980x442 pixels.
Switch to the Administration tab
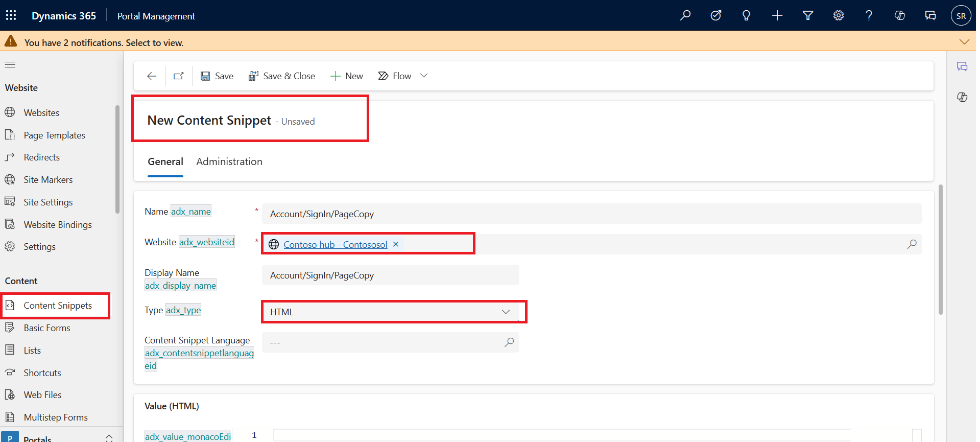tap(229, 161)
